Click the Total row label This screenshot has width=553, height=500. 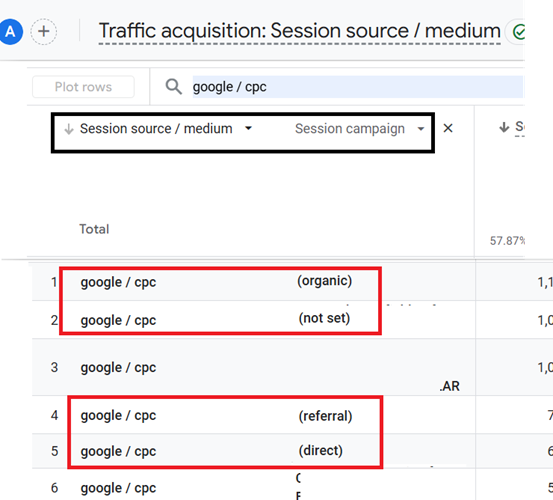click(x=94, y=229)
